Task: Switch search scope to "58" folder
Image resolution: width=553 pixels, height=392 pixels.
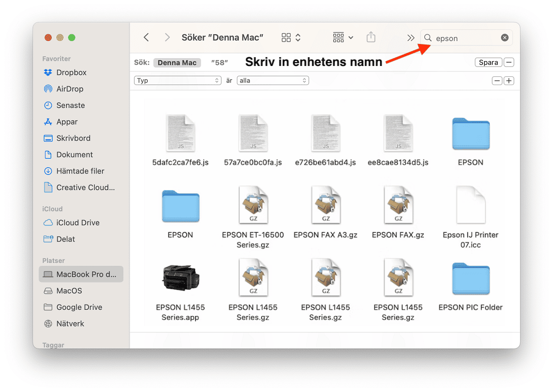Action: click(220, 63)
